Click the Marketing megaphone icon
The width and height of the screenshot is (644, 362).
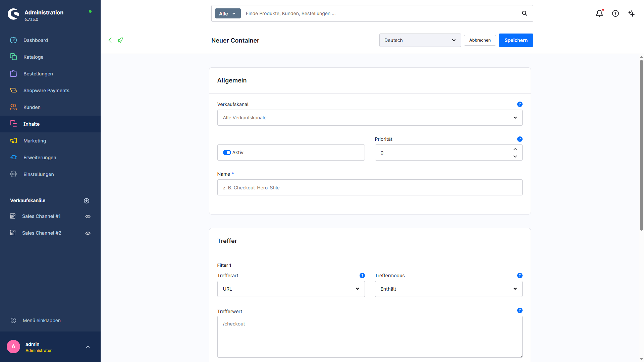13,141
